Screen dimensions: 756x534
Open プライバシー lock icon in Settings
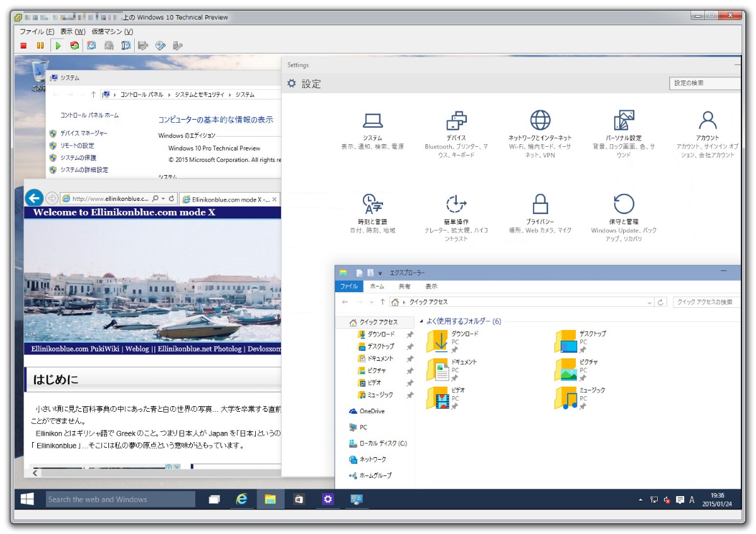540,204
